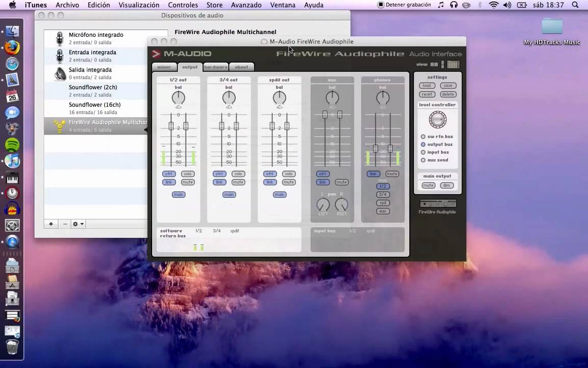
Task: Select spd monitor source for phones
Action: coord(382,203)
